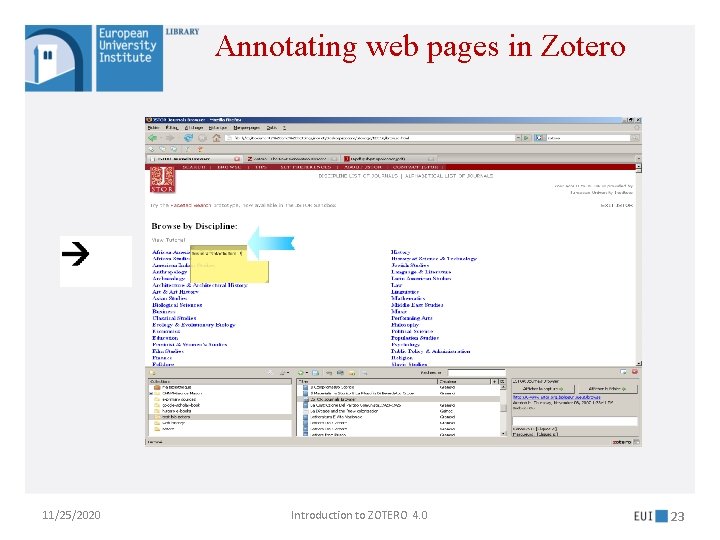The image size is (720, 540).
Task: Open the Population Studies link
Action: (415, 338)
